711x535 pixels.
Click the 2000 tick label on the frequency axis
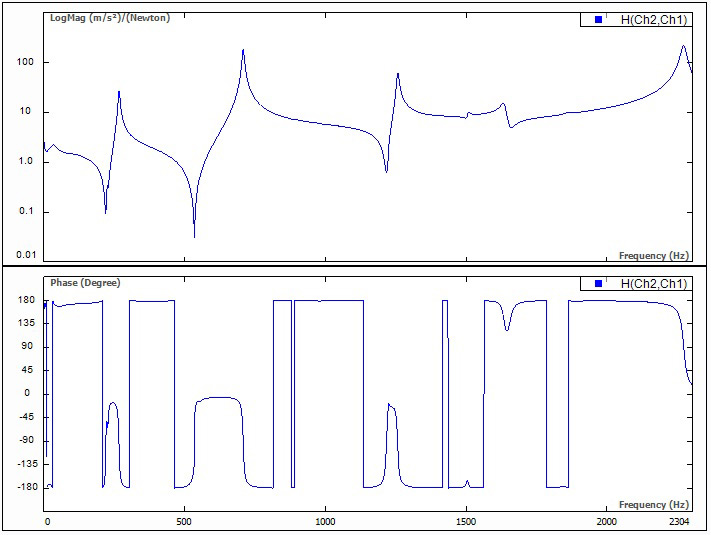coord(607,522)
